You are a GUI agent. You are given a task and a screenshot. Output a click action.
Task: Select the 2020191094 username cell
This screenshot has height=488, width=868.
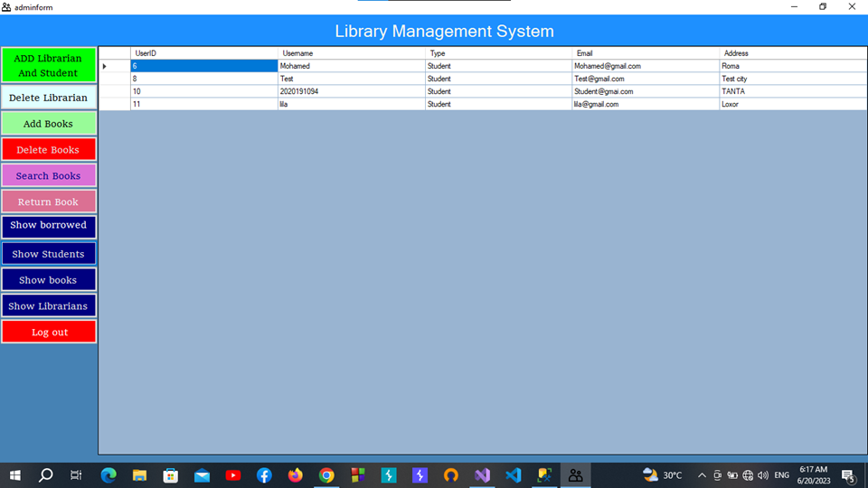pyautogui.click(x=352, y=91)
